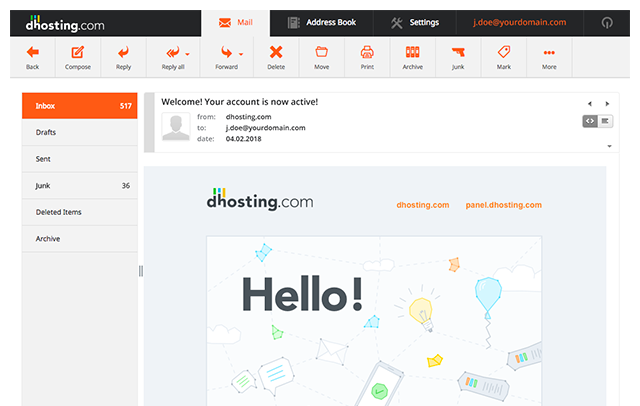Reply to the open message

(x=123, y=57)
